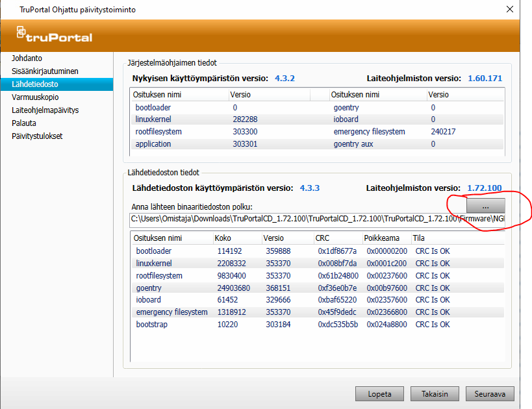
Task: Open Päivitystulokset in the sidebar
Action: tap(36, 136)
